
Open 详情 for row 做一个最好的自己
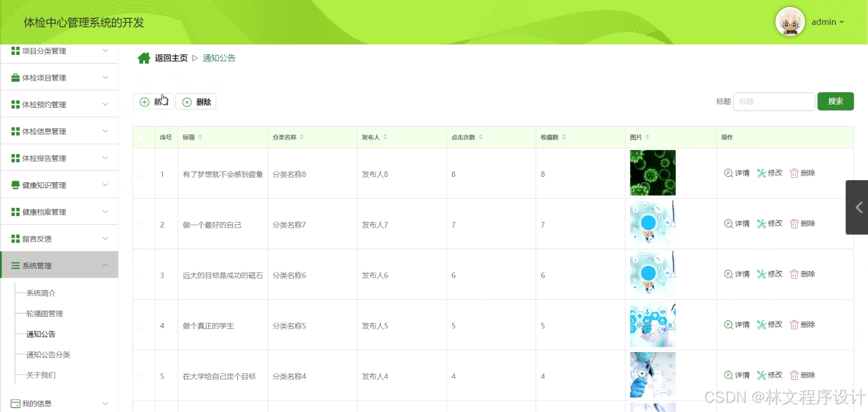[737, 224]
